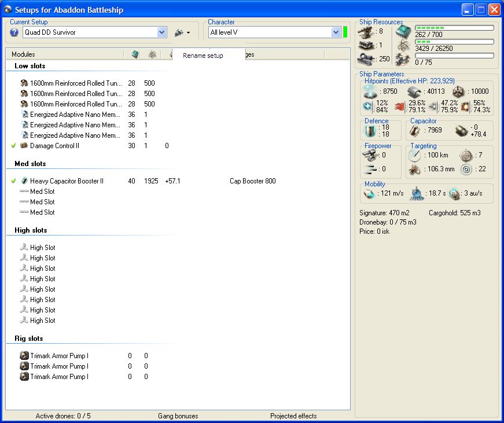Viewport: 504px width, 423px height.
Task: Open the Current Setup dropdown
Action: [161, 32]
